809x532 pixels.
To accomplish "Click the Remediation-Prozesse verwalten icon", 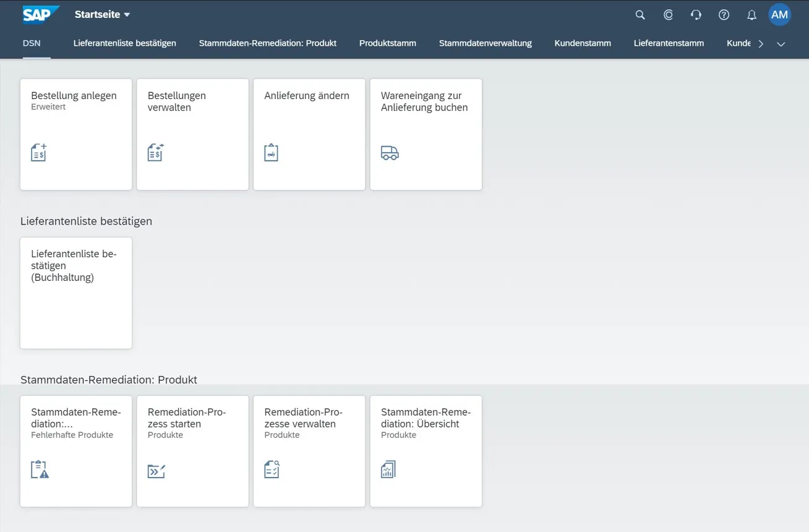I will (272, 470).
